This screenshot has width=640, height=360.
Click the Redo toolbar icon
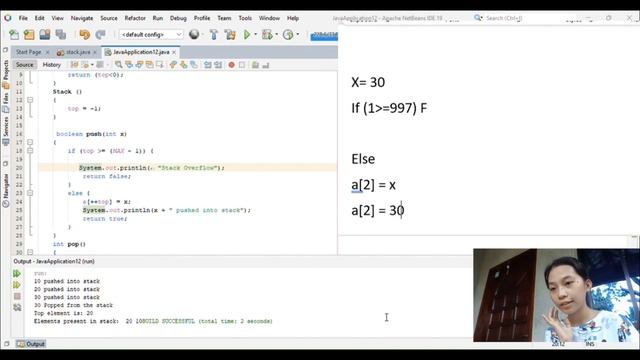(100, 35)
